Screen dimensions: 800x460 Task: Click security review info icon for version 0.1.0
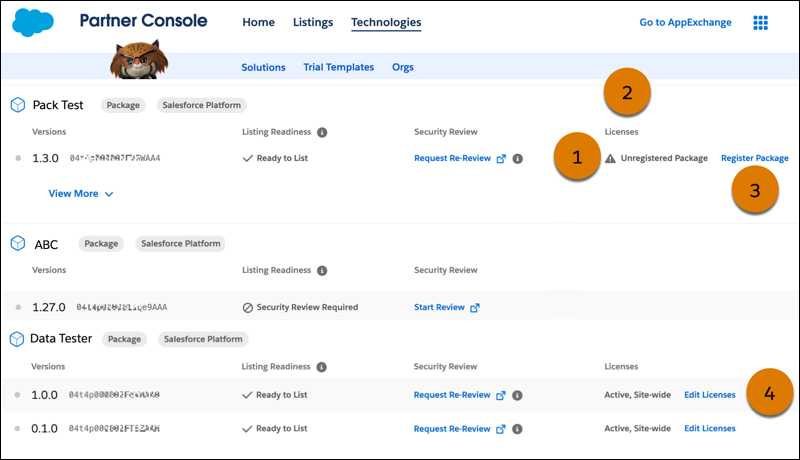[517, 429]
